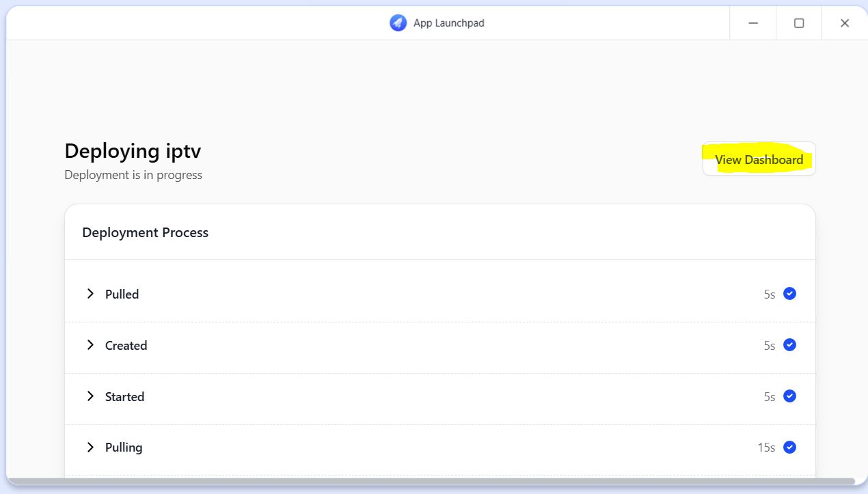Expand the Created step chevron
Image resolution: width=868 pixels, height=494 pixels.
pos(90,345)
